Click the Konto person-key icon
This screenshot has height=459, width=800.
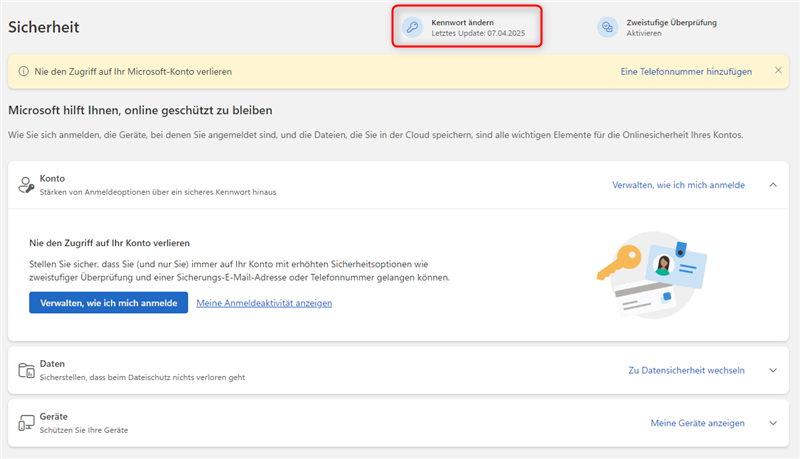point(26,185)
